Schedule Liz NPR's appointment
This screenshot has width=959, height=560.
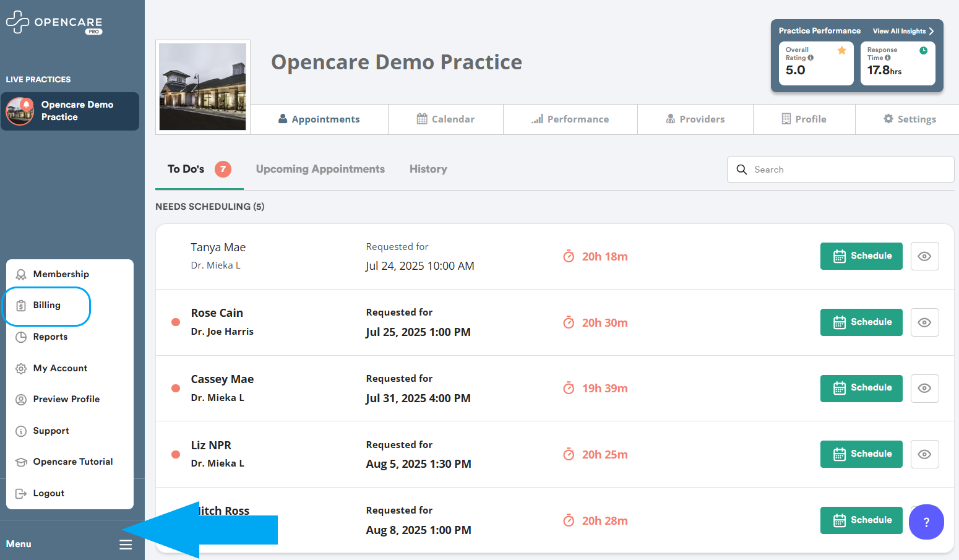(x=861, y=454)
